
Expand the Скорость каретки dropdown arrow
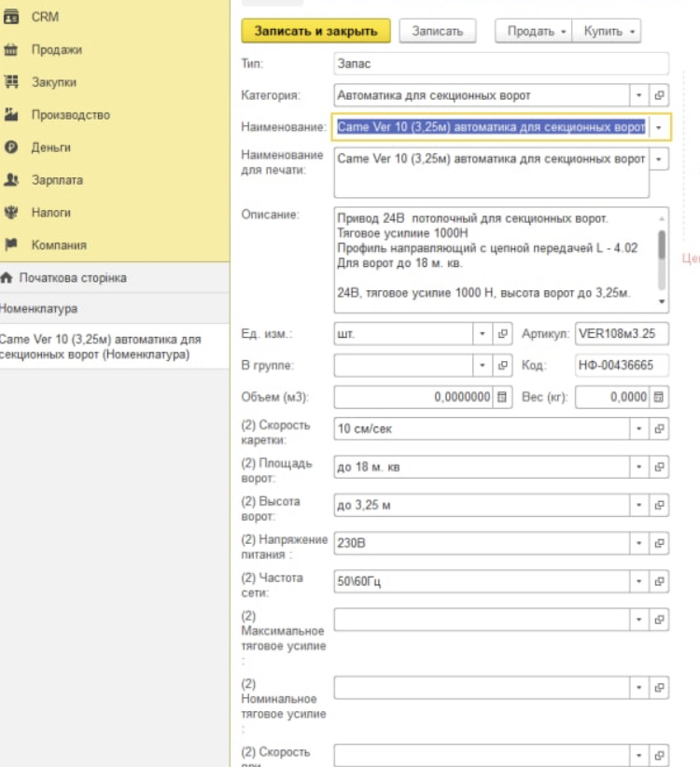click(638, 428)
